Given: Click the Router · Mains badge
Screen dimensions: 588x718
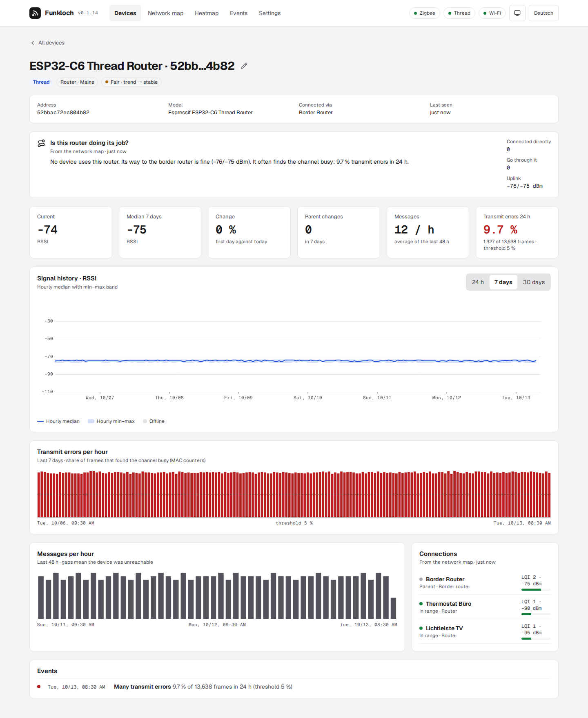Looking at the screenshot, I should [x=77, y=82].
